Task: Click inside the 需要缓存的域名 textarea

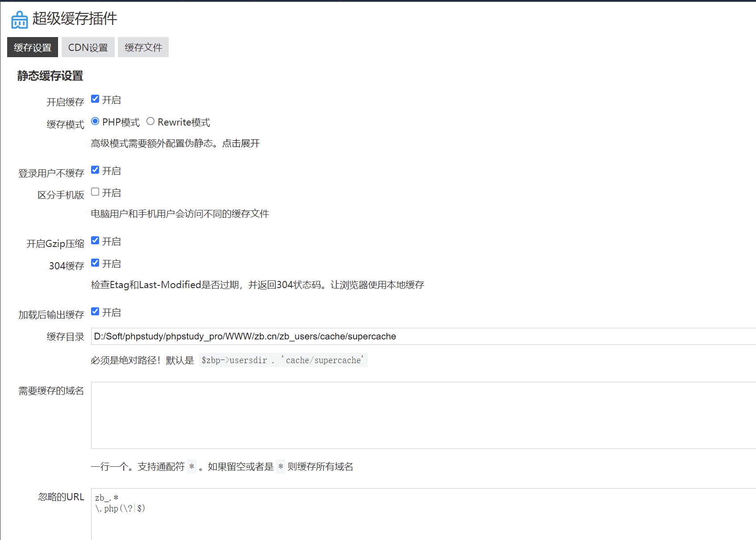Action: click(313, 415)
